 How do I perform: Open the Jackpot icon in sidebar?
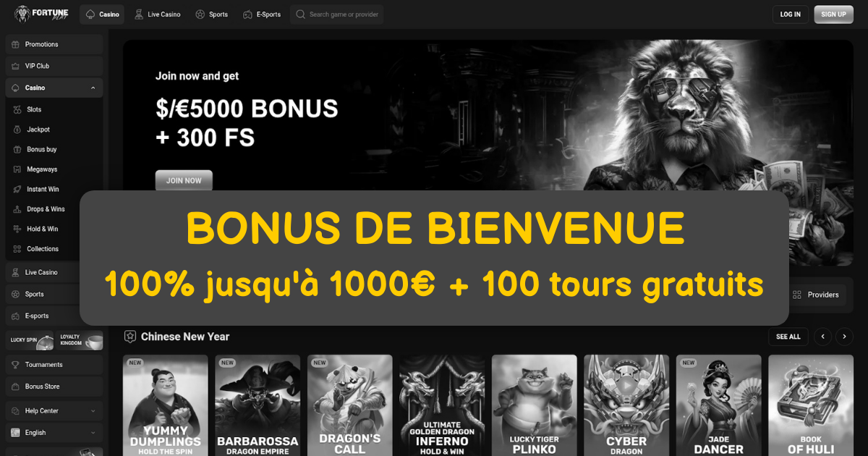(x=17, y=130)
